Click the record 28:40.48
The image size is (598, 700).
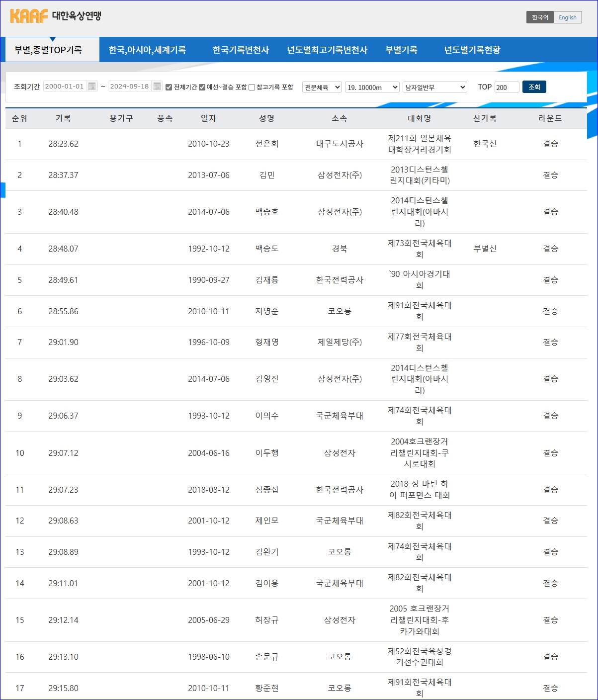pyautogui.click(x=63, y=212)
